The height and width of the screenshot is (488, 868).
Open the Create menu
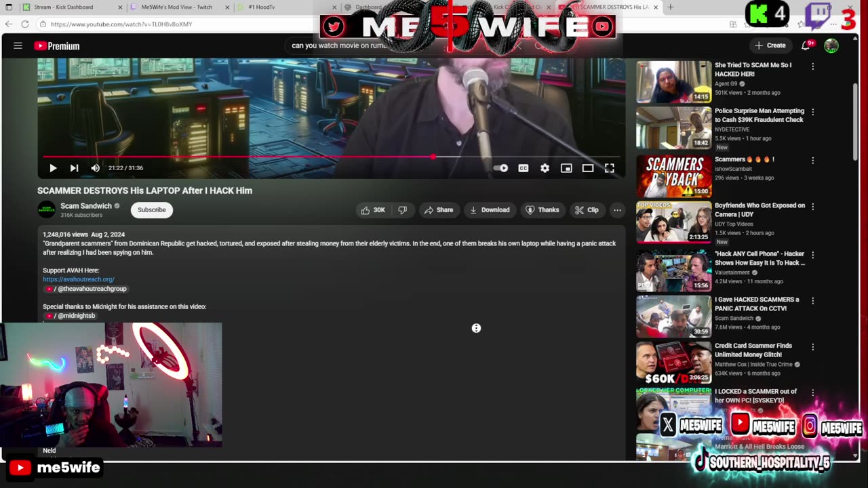click(x=770, y=45)
